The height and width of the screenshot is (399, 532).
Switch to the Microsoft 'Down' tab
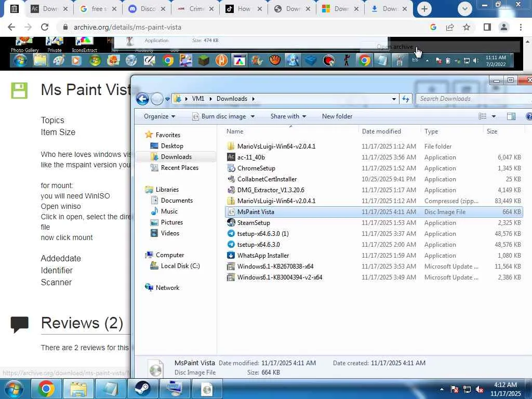(341, 9)
